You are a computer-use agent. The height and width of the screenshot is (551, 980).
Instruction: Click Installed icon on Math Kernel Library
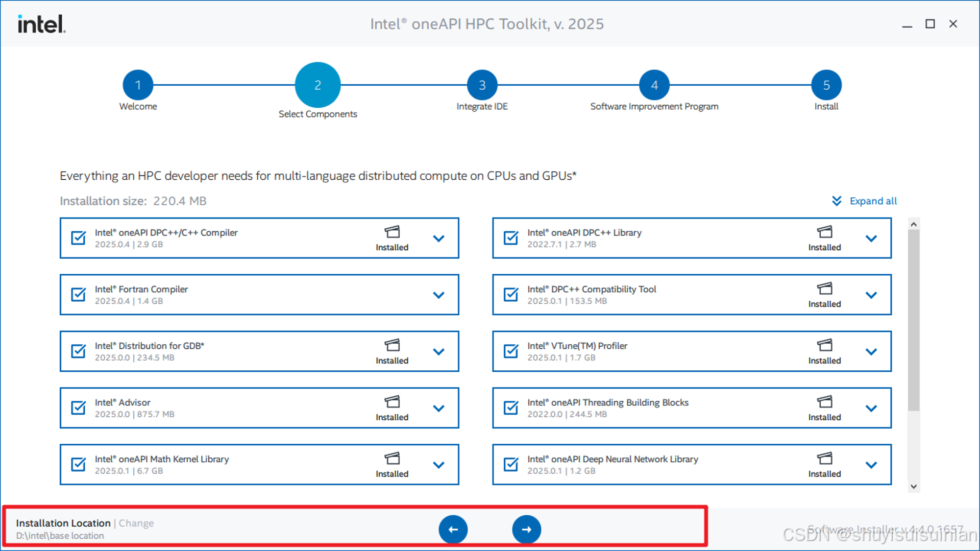click(x=392, y=459)
